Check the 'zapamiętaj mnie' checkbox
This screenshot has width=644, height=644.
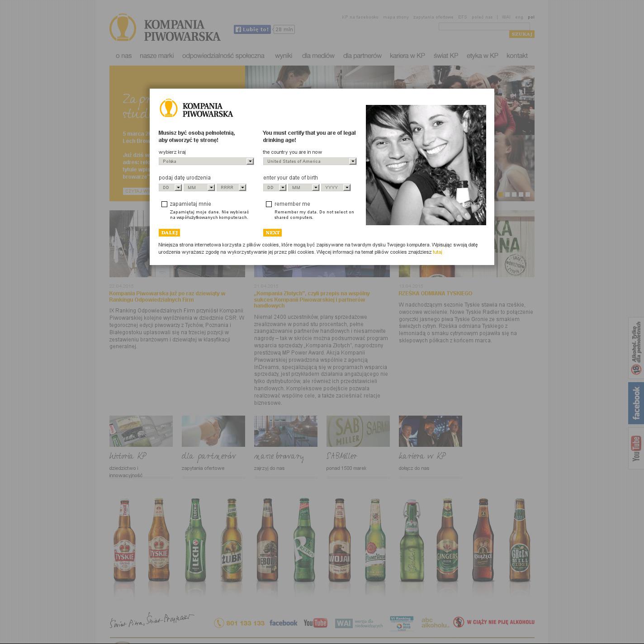click(x=164, y=204)
